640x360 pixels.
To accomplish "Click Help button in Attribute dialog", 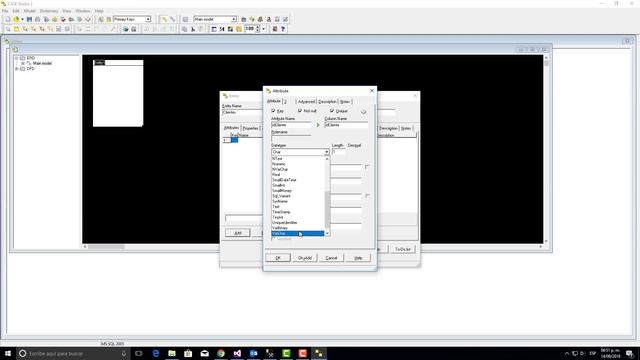I will click(x=358, y=258).
